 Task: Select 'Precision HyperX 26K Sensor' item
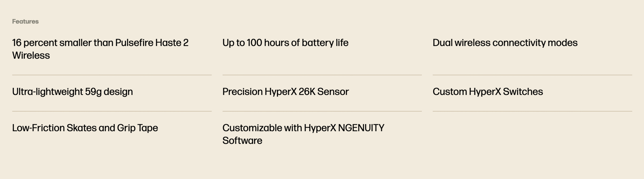(x=286, y=92)
